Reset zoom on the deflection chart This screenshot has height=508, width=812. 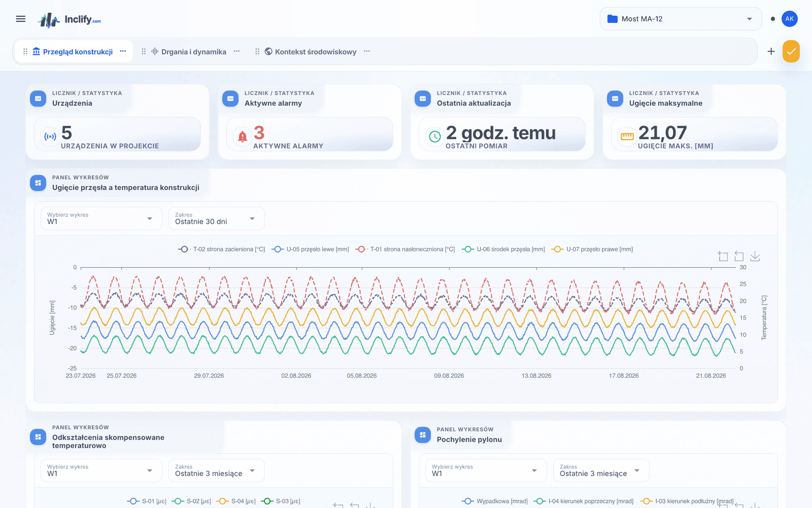click(x=739, y=256)
